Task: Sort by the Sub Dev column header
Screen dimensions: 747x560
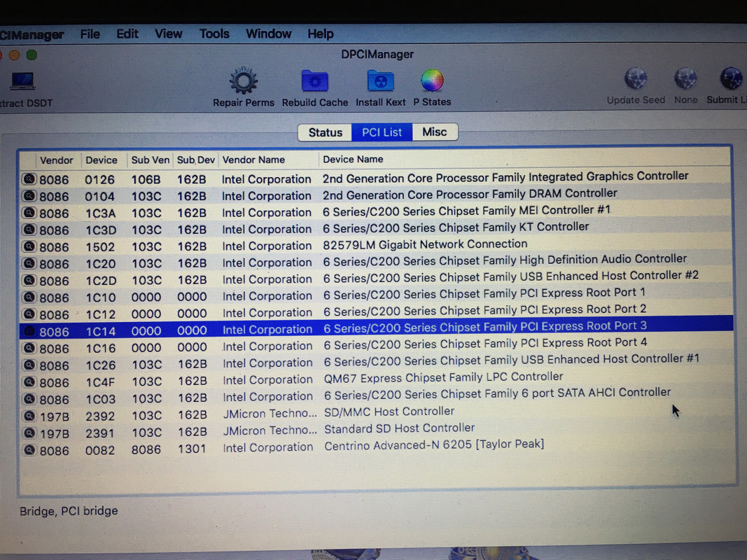Action: (x=196, y=160)
